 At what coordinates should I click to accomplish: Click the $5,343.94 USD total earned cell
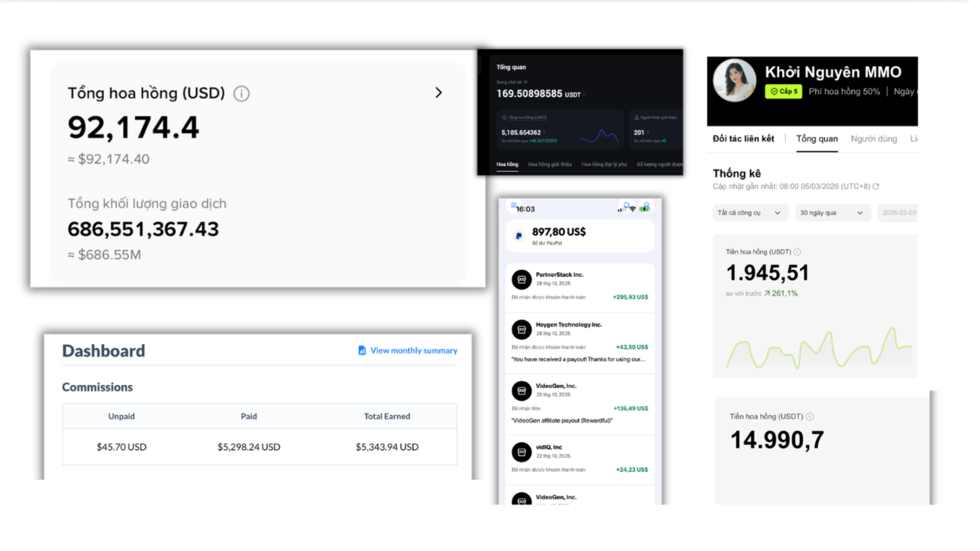point(387,447)
